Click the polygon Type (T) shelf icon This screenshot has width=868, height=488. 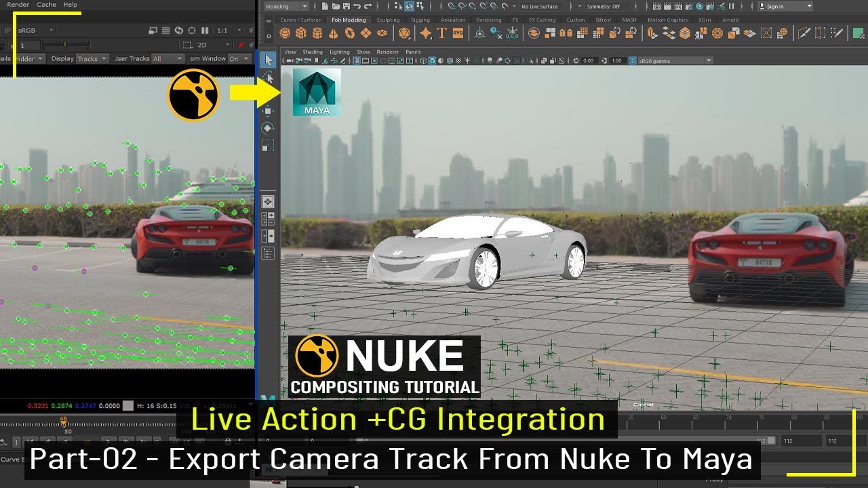click(442, 33)
